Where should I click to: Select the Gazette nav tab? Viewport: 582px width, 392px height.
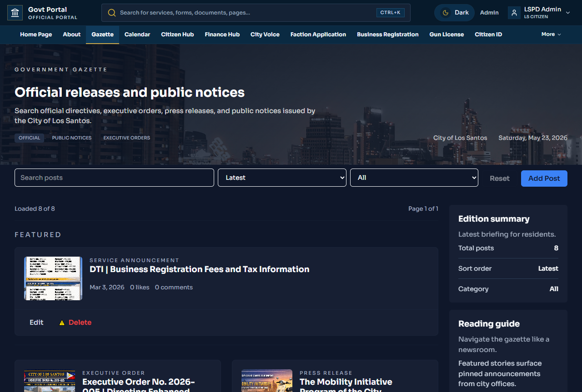click(102, 35)
